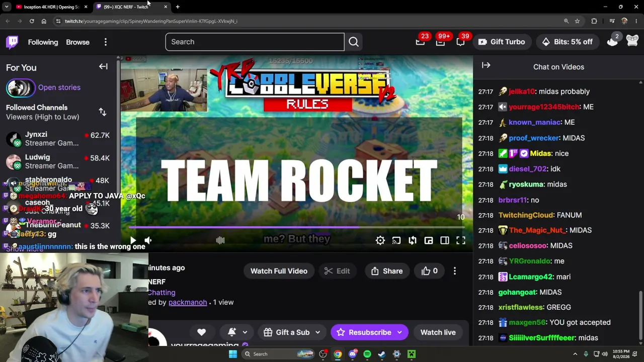Like the clip with thumbs up
644x362 pixels.
coord(430,271)
